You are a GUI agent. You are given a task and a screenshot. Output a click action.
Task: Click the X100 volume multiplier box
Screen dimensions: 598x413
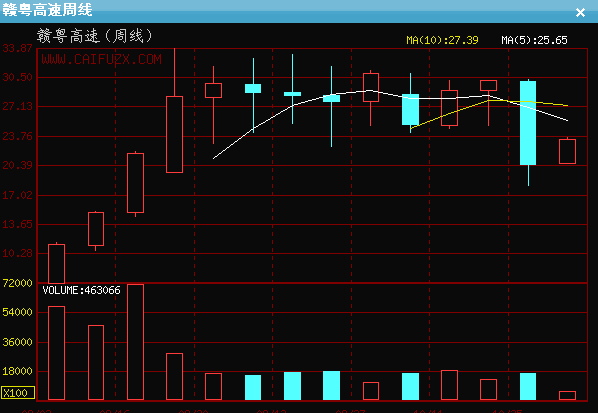[18, 393]
